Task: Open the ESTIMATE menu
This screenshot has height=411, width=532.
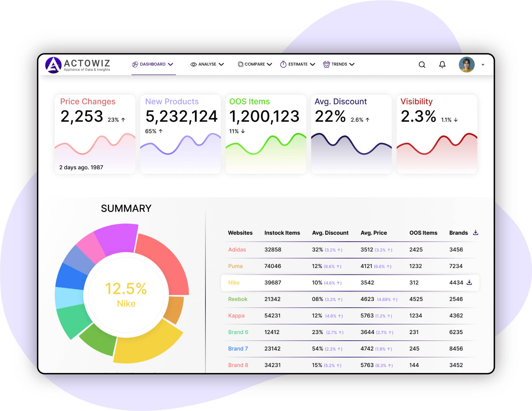Action: point(298,64)
